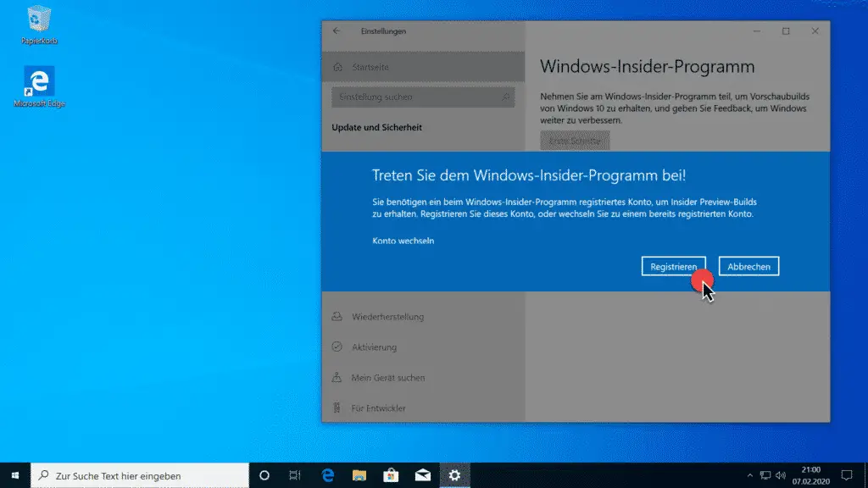
Task: Select Wiederherstellung in the sidebar
Action: [x=423, y=317]
